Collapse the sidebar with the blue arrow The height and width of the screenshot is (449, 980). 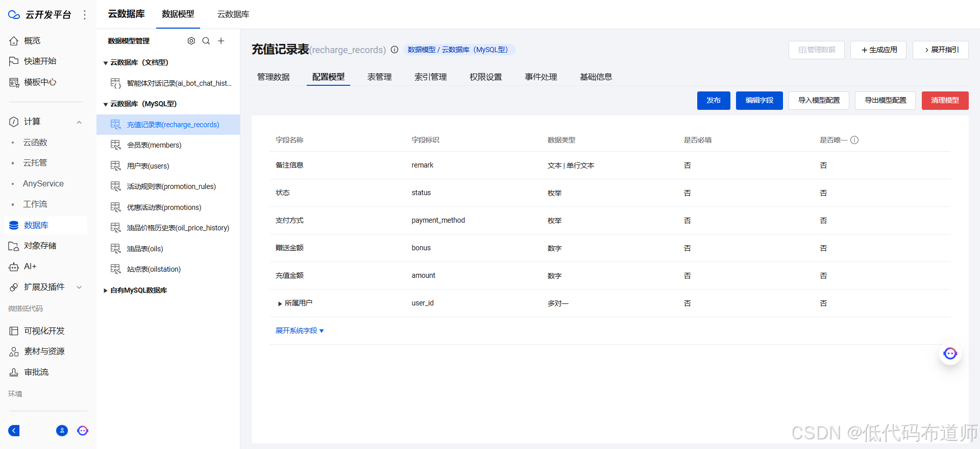tap(14, 431)
